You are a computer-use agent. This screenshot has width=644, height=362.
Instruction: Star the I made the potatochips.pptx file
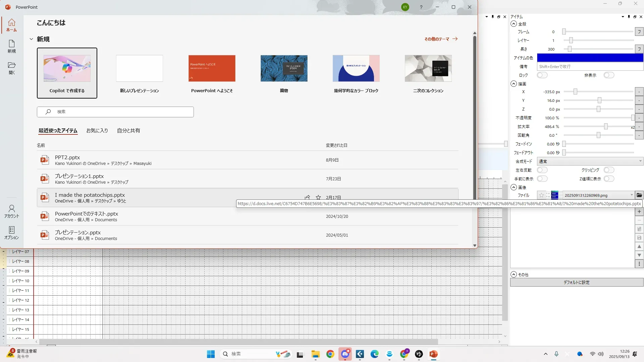[318, 197]
